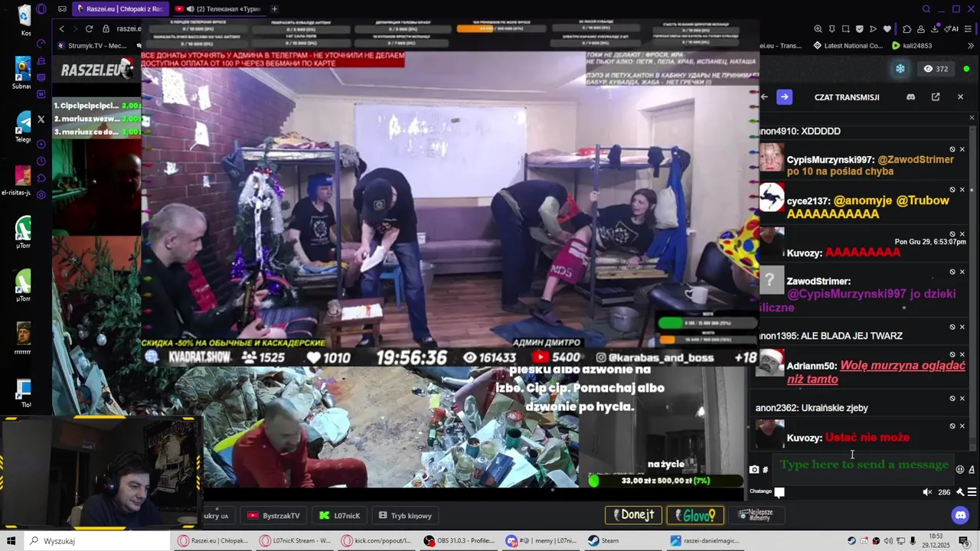980x551 pixels.
Task: Close the Czat Transmisji panel
Action: [x=960, y=97]
